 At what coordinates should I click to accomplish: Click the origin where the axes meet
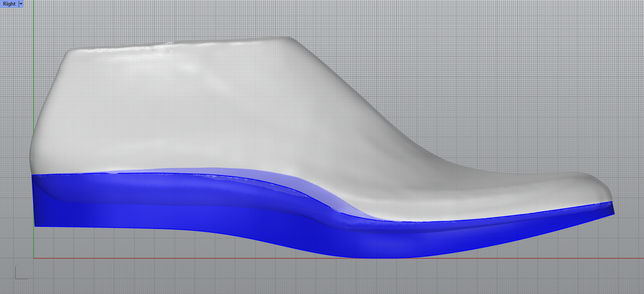coord(34,258)
